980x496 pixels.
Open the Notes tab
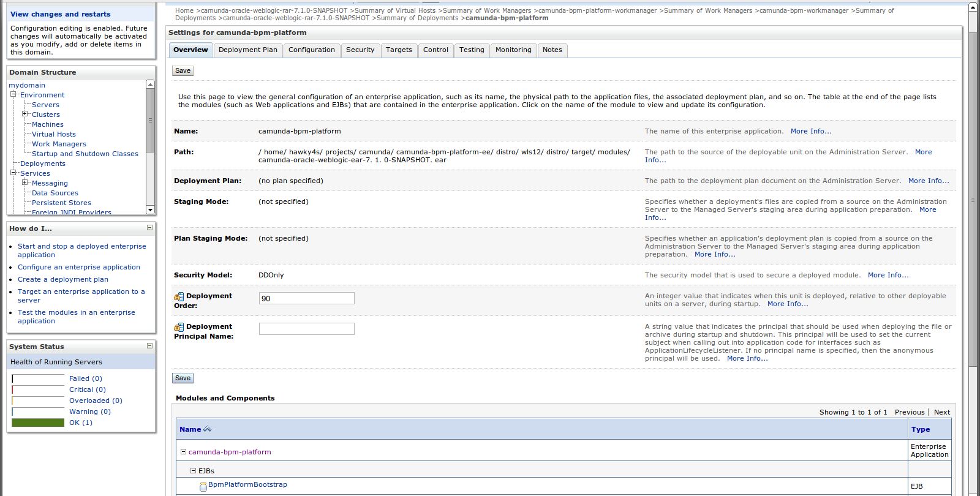click(552, 50)
